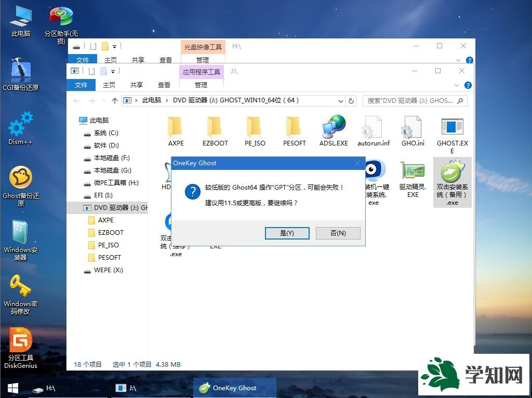Viewport: 532px width, 398px height.
Task: Open the address bar dropdown arrow
Action: [340, 101]
